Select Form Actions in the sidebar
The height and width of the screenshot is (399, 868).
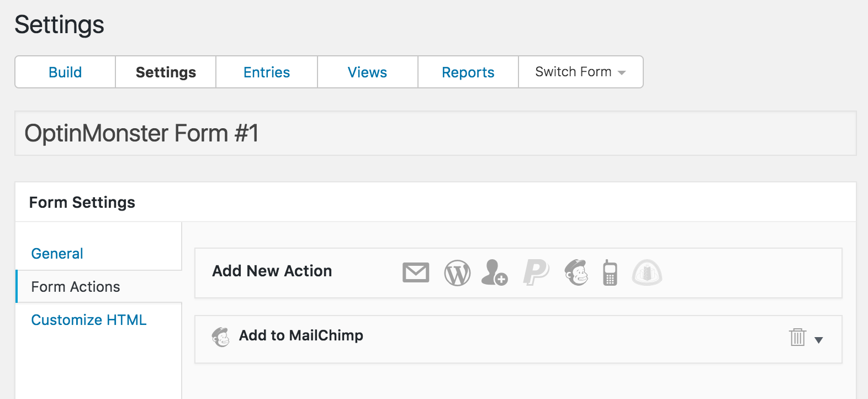[x=76, y=287]
